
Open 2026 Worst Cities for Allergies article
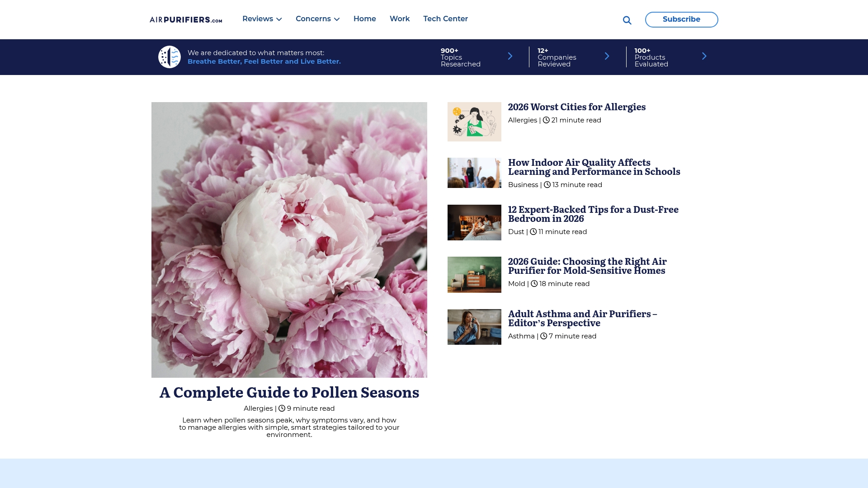click(577, 107)
